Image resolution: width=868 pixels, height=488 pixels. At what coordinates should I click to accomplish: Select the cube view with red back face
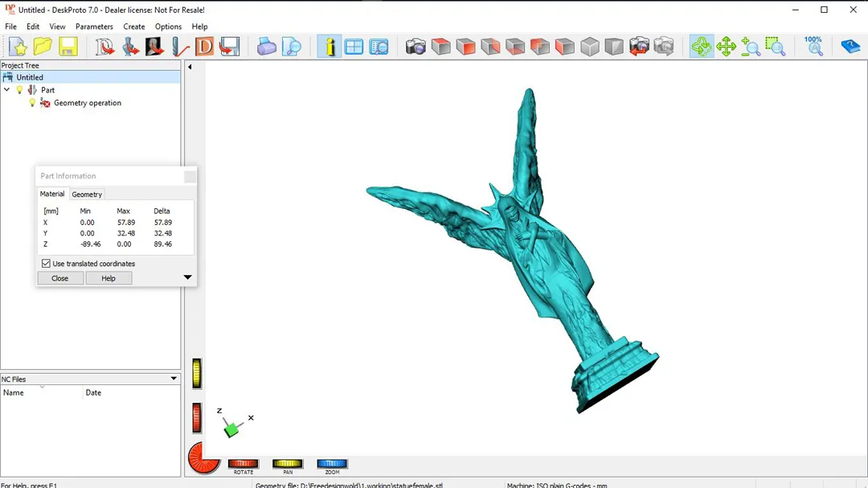(x=490, y=47)
